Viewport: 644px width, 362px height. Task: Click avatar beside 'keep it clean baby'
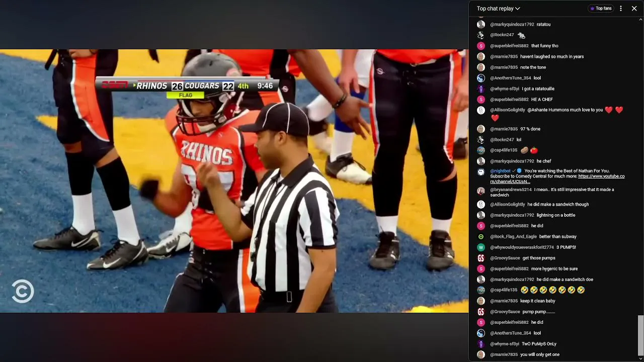click(481, 301)
